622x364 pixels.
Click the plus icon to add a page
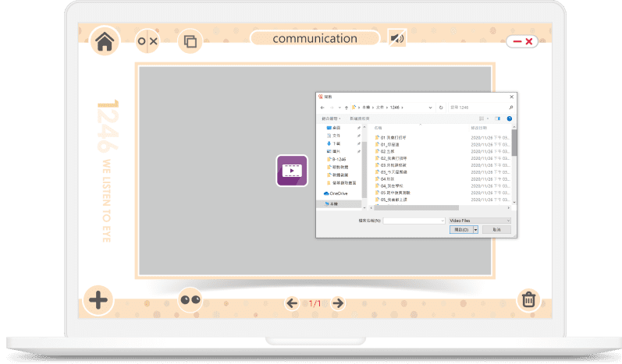[98, 300]
